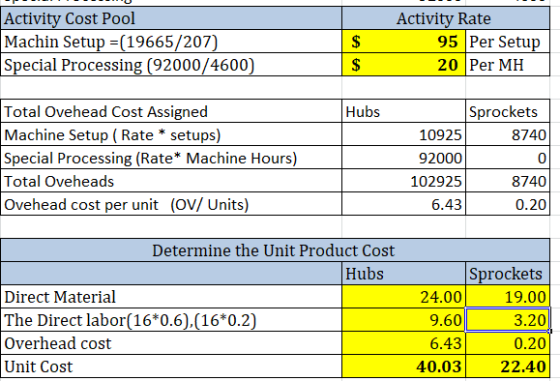Select 'The Direct labor(16*0.6),(16*0.2)' cell
This screenshot has height=381, width=560.
coord(171,320)
